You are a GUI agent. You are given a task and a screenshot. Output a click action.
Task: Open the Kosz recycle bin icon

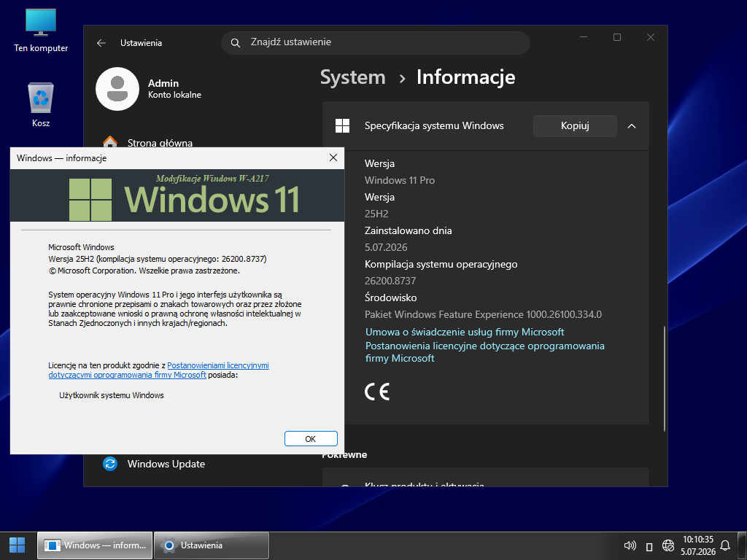[x=41, y=104]
